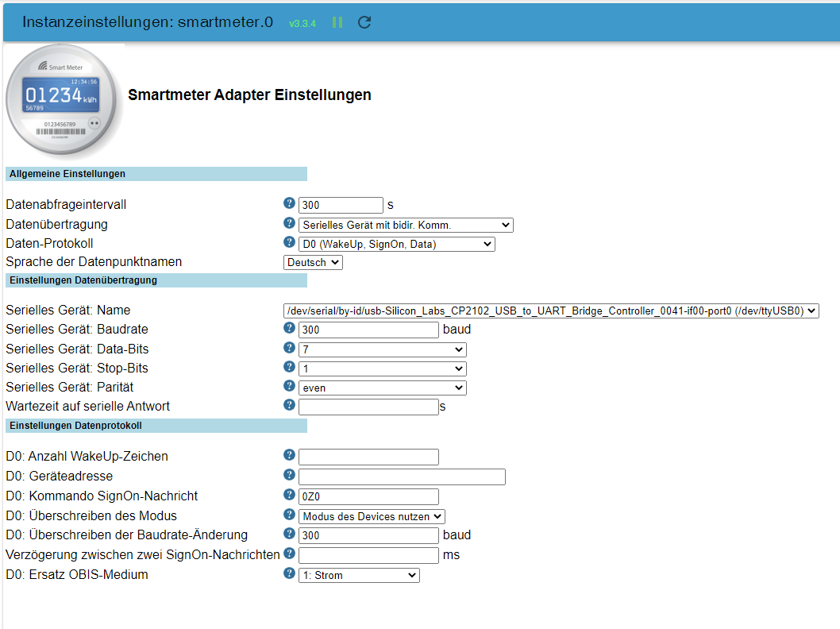
Task: Open help for Serielles Gerät Baudrate
Action: pyautogui.click(x=289, y=328)
